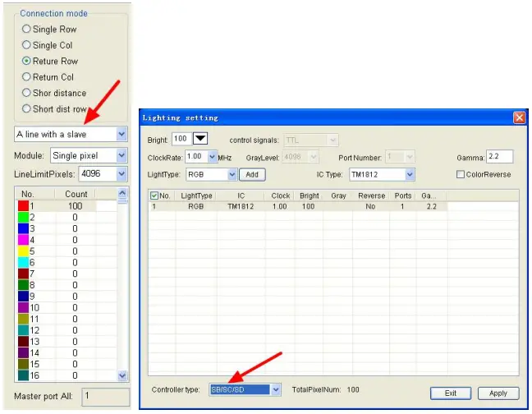Click the dark olive swatch for port 15
The image size is (532, 414).
tap(23, 364)
